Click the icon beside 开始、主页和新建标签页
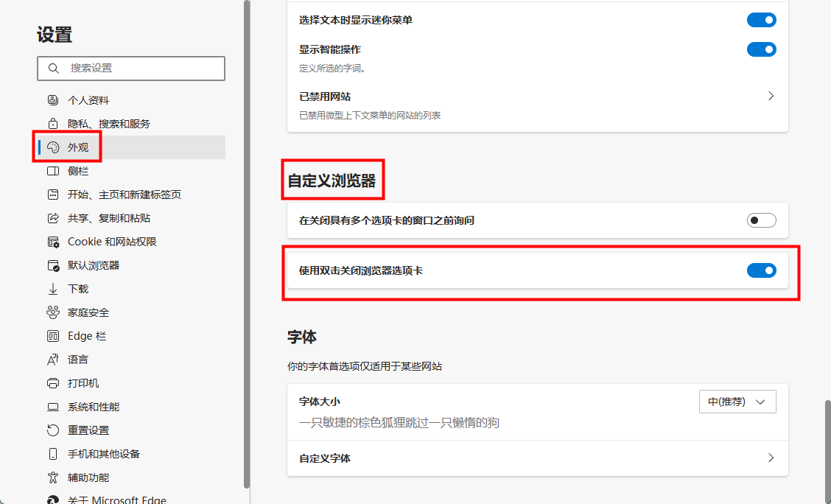This screenshot has height=504, width=831. point(53,195)
